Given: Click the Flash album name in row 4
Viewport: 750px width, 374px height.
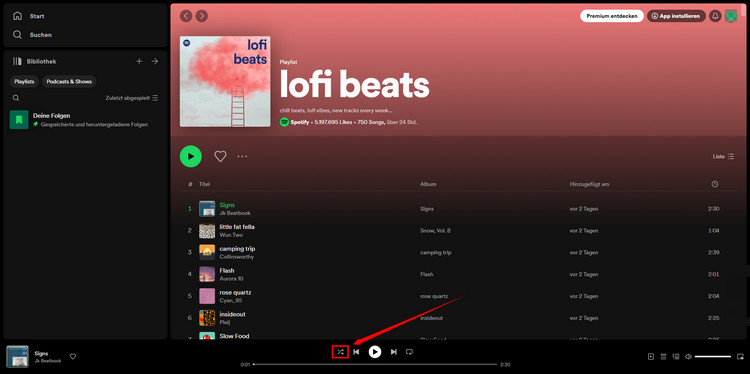Looking at the screenshot, I should [x=427, y=275].
